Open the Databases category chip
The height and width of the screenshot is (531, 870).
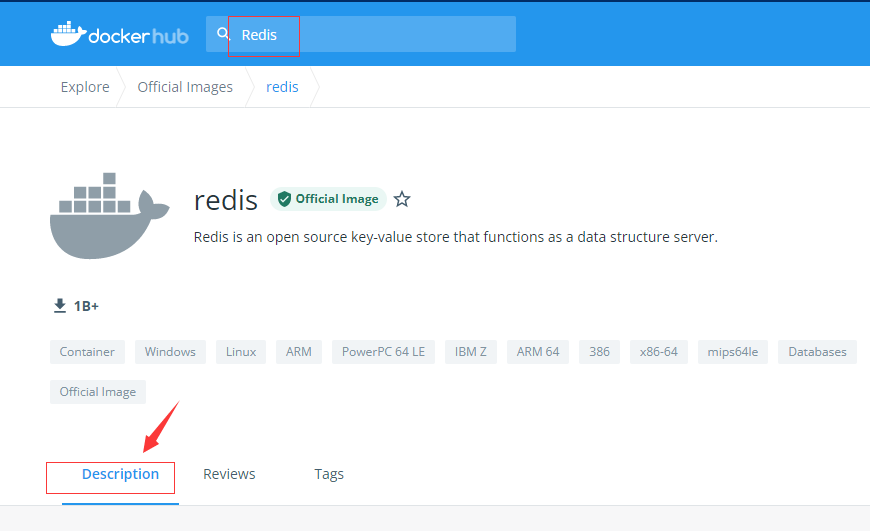817,352
